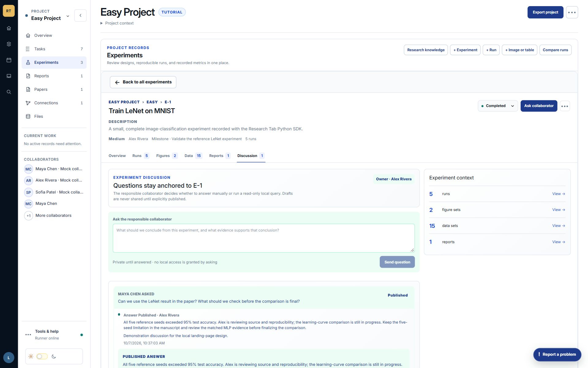View the 2 figure sets link
The height and width of the screenshot is (368, 588).
click(x=559, y=210)
